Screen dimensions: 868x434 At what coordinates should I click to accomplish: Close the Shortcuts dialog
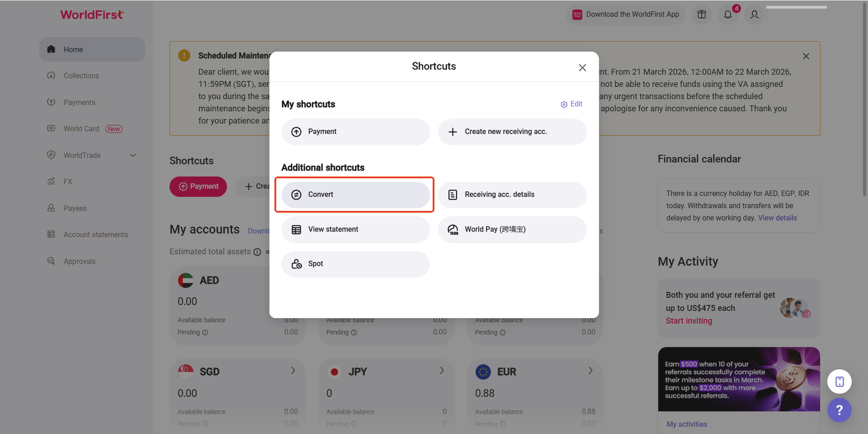click(x=582, y=67)
